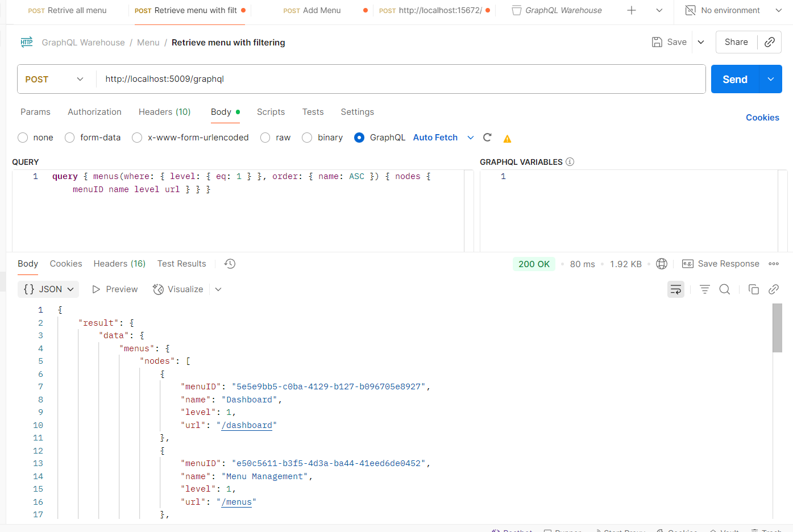The height and width of the screenshot is (532, 793).
Task: Click the refresh schema icon next to Auto Fetch
Action: click(x=487, y=138)
